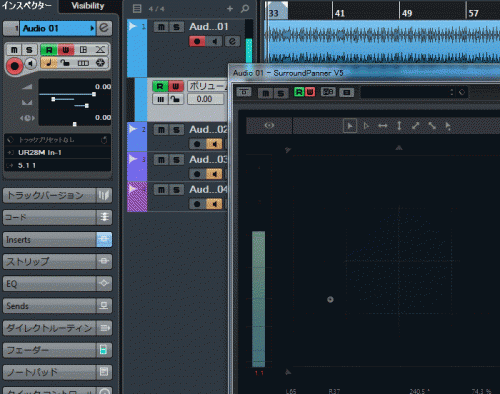Click the freeze snowflake icon in inspector
Screen dimensions: 500x394
pyautogui.click(x=100, y=63)
